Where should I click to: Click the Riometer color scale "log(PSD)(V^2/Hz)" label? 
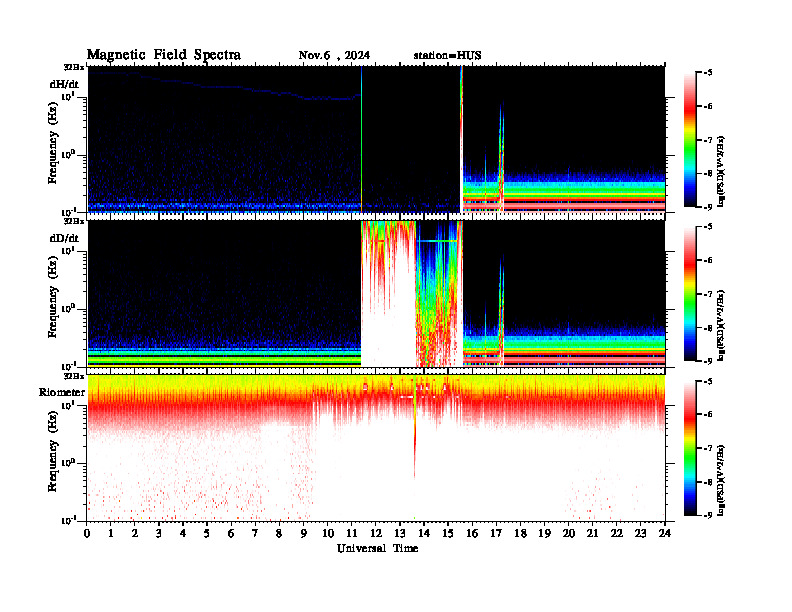(x=721, y=480)
